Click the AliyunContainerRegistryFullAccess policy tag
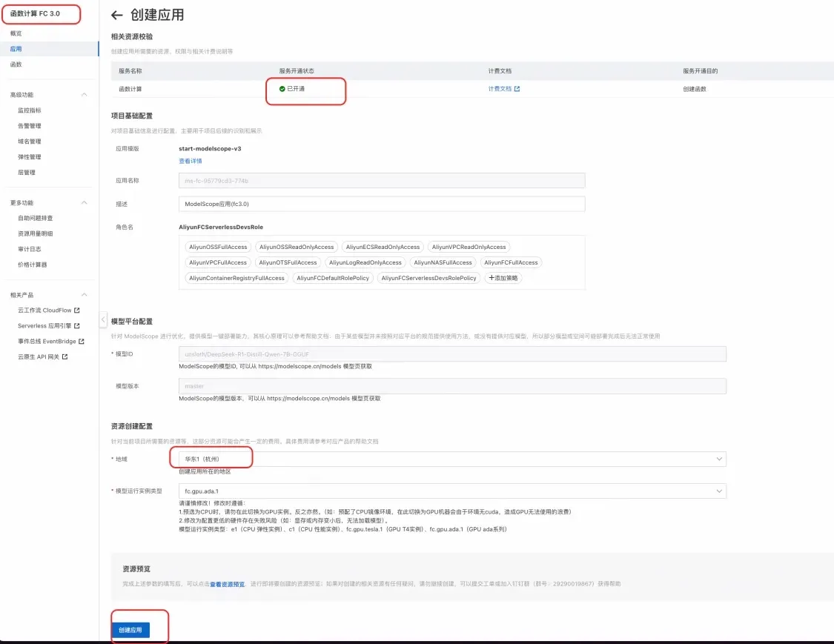834x644 pixels. click(x=236, y=278)
